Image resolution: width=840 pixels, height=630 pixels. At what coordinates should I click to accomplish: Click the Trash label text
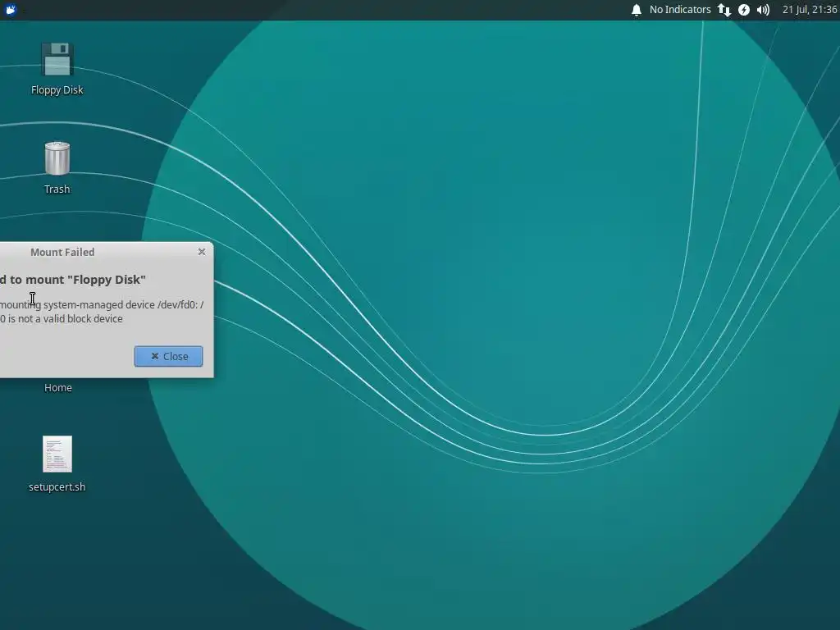click(57, 189)
